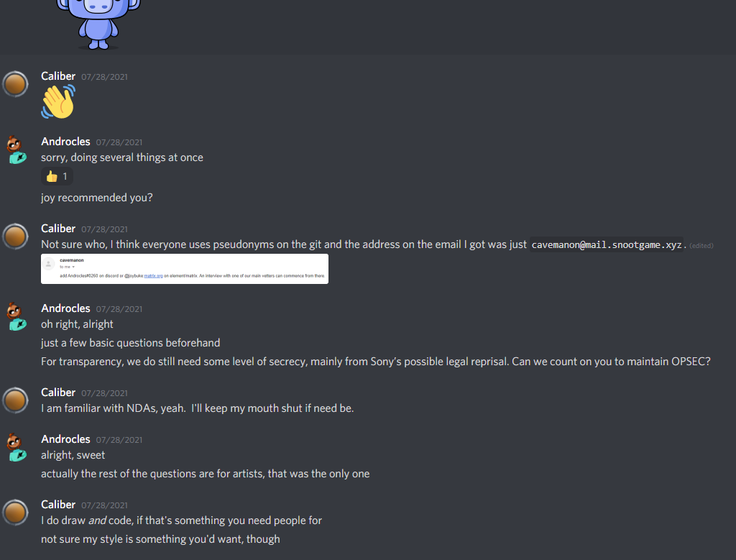Image resolution: width=736 pixels, height=560 pixels.
Task: Click the Caliber username above the waving emoji
Action: click(58, 76)
